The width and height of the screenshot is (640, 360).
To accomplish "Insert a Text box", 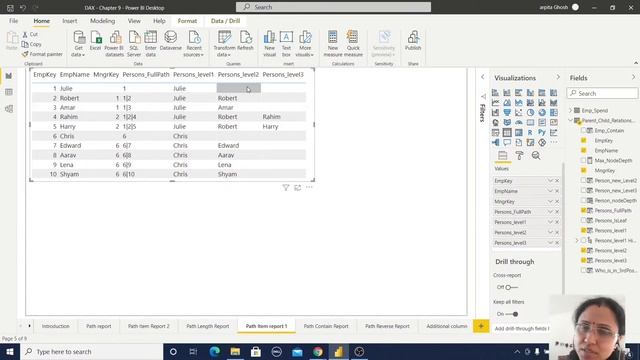I will tap(286, 44).
